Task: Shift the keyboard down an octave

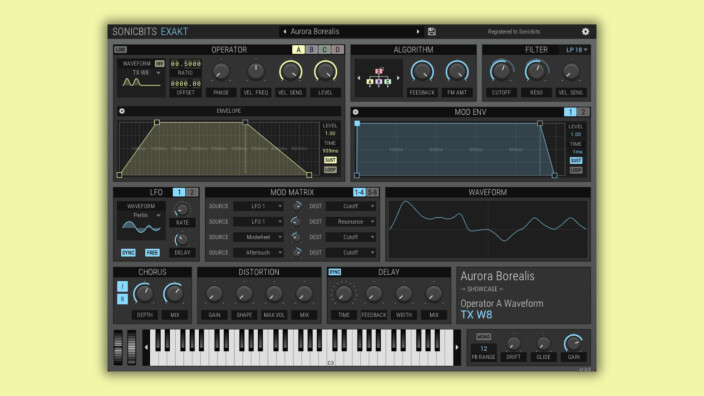Action: pos(146,347)
